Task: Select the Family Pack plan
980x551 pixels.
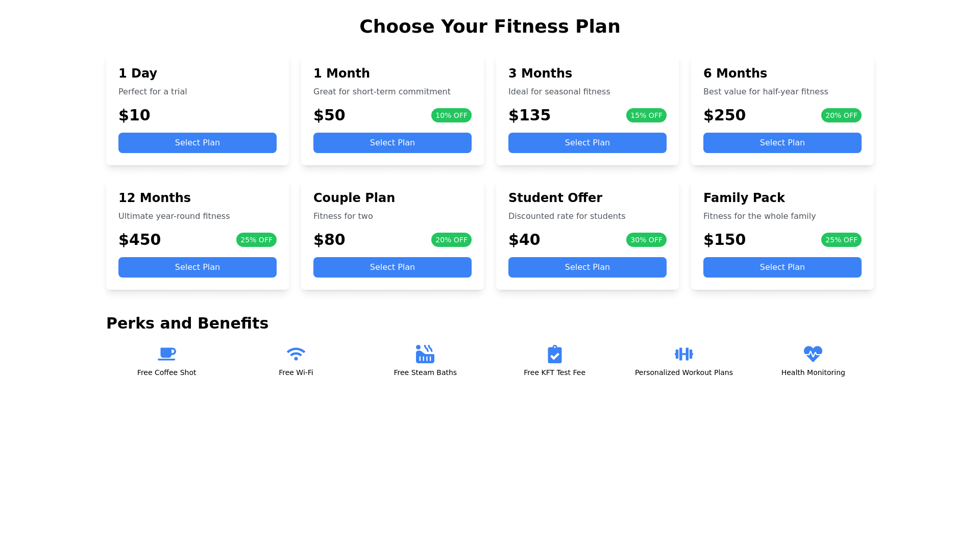Action: 782,267
